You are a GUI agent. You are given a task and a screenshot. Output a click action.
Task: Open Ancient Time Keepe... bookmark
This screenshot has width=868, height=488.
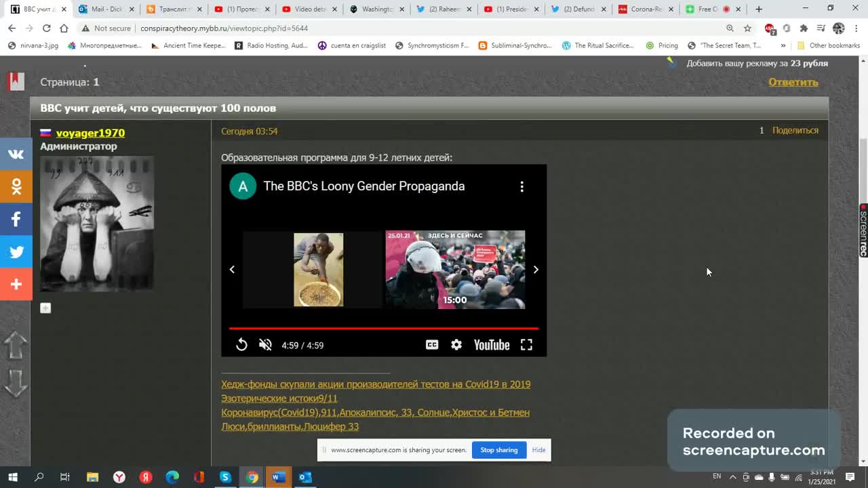tap(188, 45)
